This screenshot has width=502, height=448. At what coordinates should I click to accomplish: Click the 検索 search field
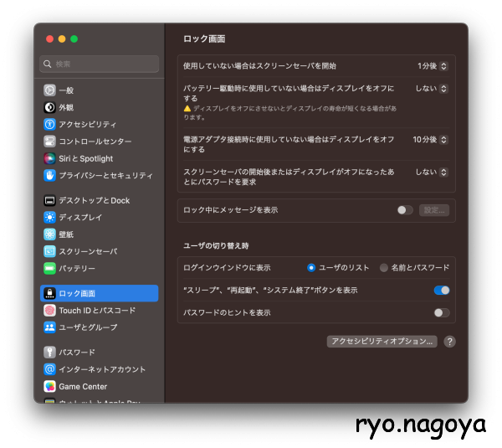point(100,64)
